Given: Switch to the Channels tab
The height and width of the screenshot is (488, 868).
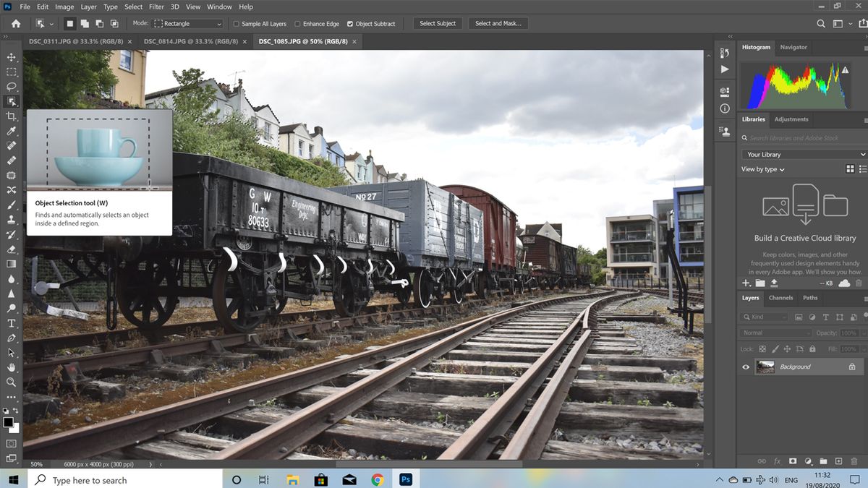Looking at the screenshot, I should [780, 298].
